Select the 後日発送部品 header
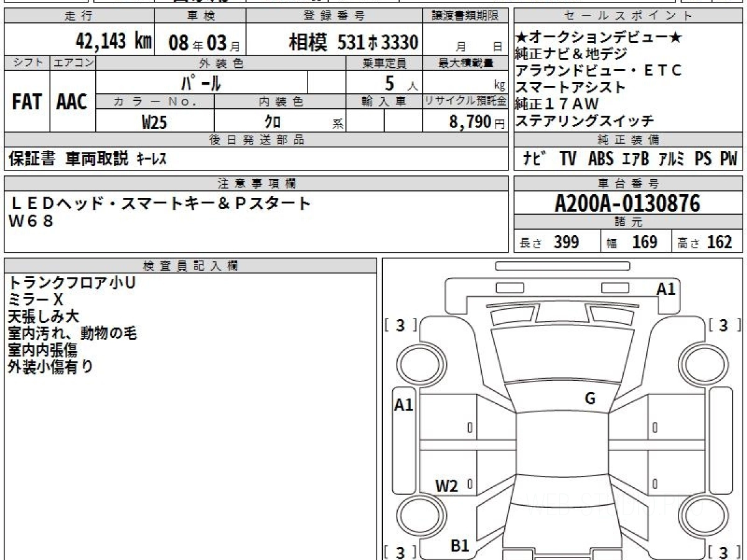Viewport: 747px width, 560px height. [256, 140]
